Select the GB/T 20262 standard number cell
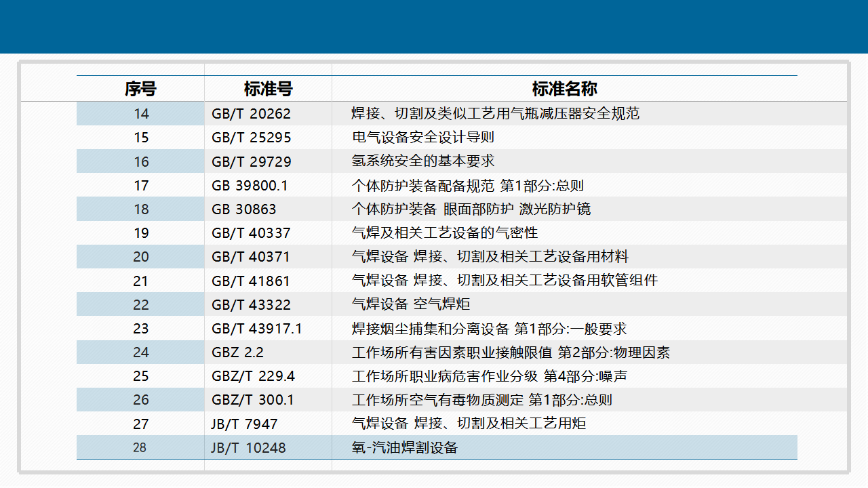This screenshot has height=488, width=868. point(251,114)
